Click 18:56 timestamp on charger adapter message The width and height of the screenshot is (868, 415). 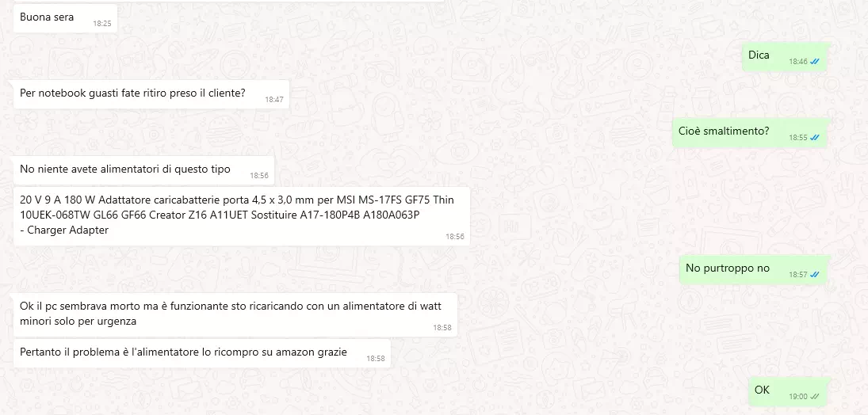pyautogui.click(x=455, y=237)
